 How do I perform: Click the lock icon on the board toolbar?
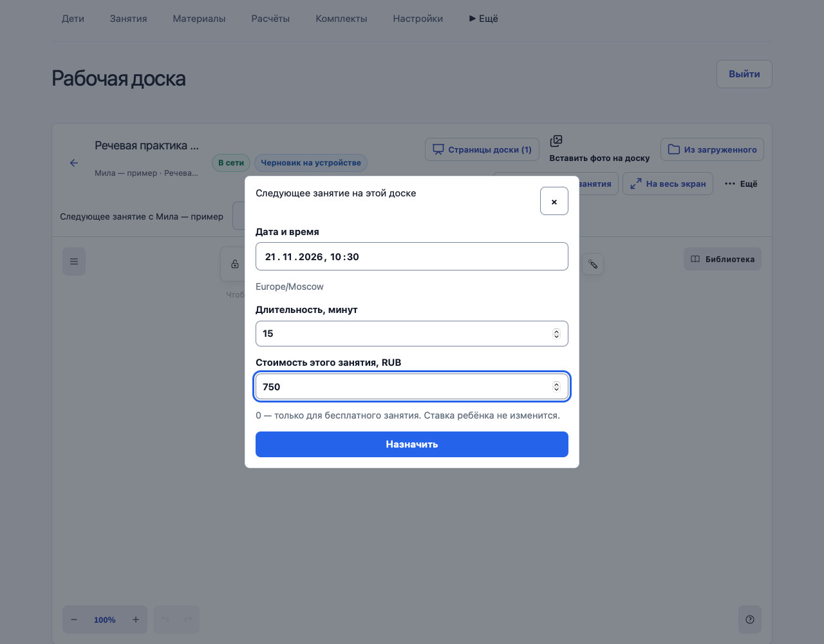tap(235, 264)
